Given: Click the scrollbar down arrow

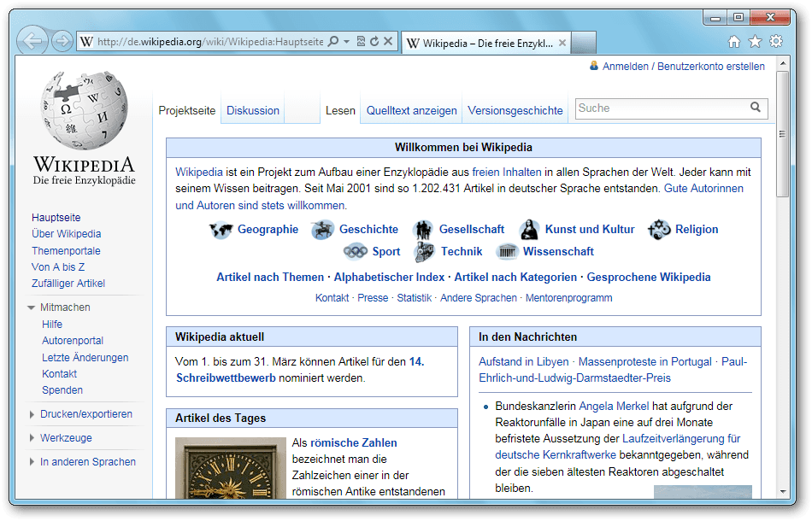Looking at the screenshot, I should pyautogui.click(x=782, y=491).
